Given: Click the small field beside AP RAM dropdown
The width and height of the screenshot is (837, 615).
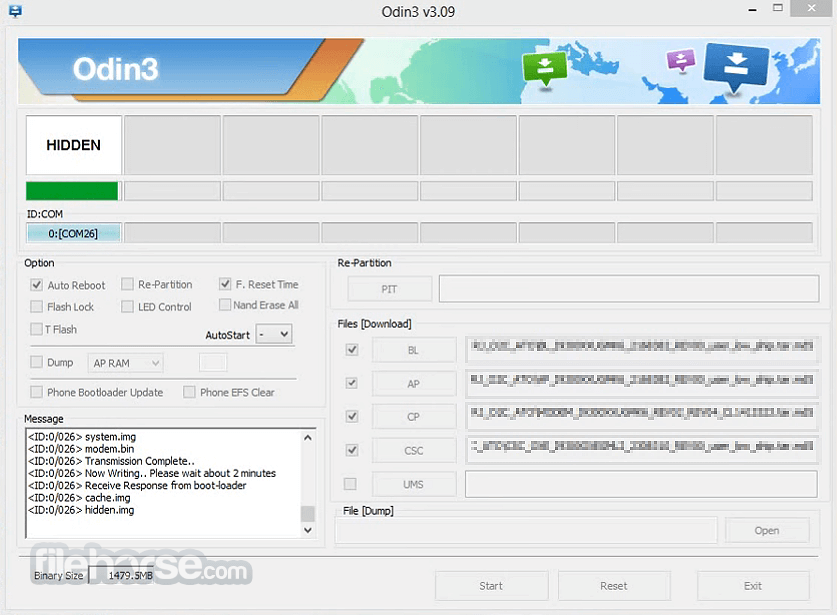Looking at the screenshot, I should point(213,363).
